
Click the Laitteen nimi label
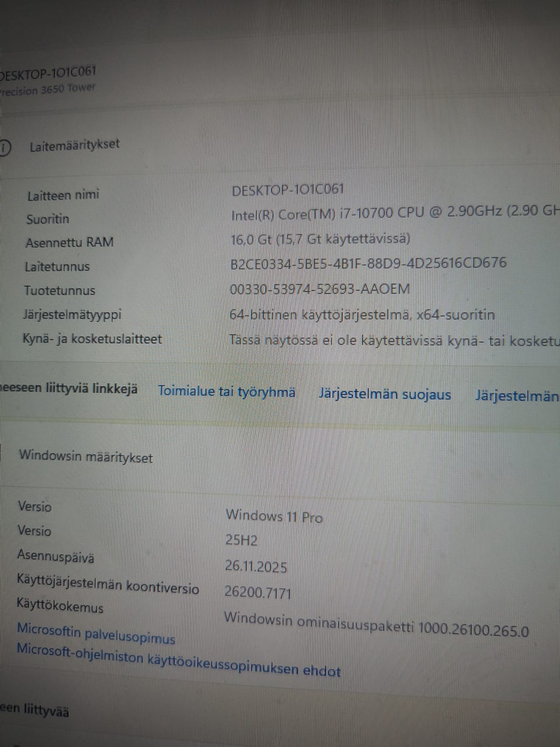[x=63, y=195]
